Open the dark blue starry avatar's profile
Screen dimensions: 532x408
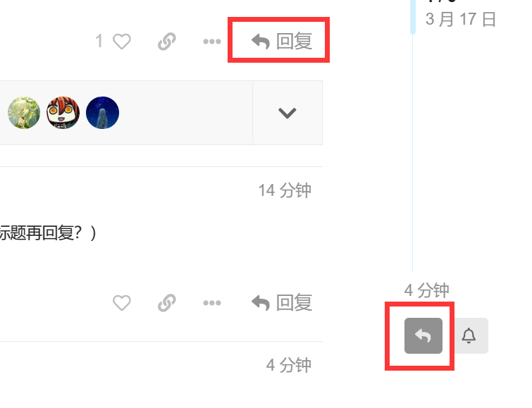[x=102, y=113]
